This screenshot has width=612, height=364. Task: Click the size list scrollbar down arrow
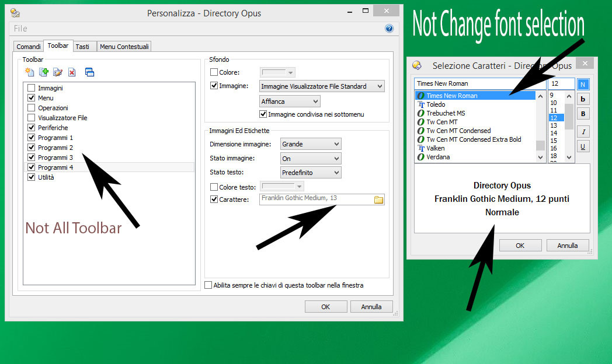click(569, 157)
